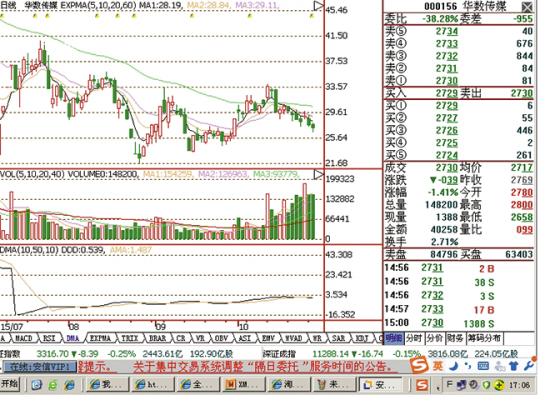Toggle Sogou 英 English input mode
The image size is (550, 412).
(x=438, y=366)
